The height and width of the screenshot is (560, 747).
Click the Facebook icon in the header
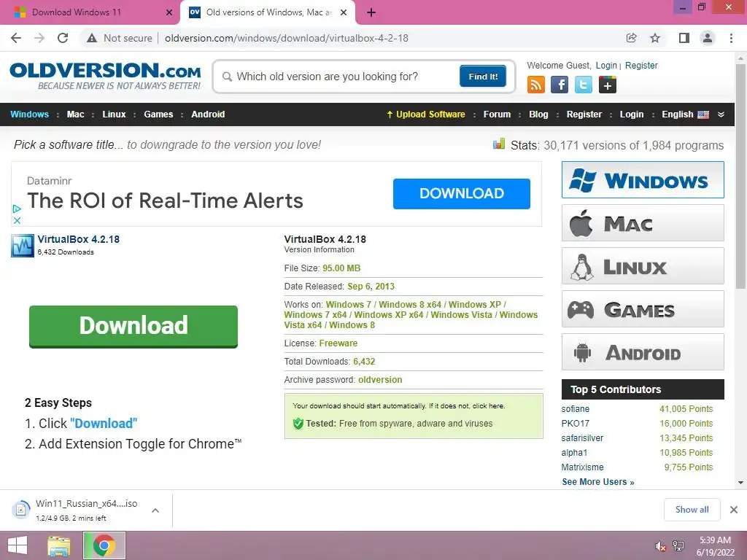tap(560, 85)
